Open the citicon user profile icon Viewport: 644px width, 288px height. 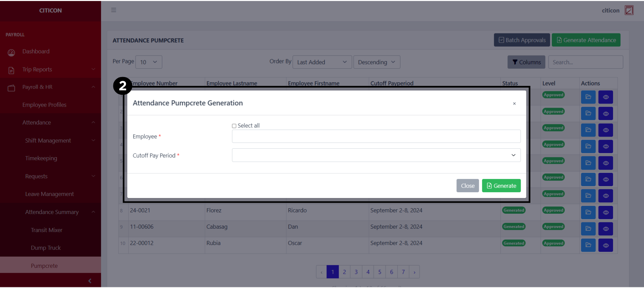[x=629, y=10]
